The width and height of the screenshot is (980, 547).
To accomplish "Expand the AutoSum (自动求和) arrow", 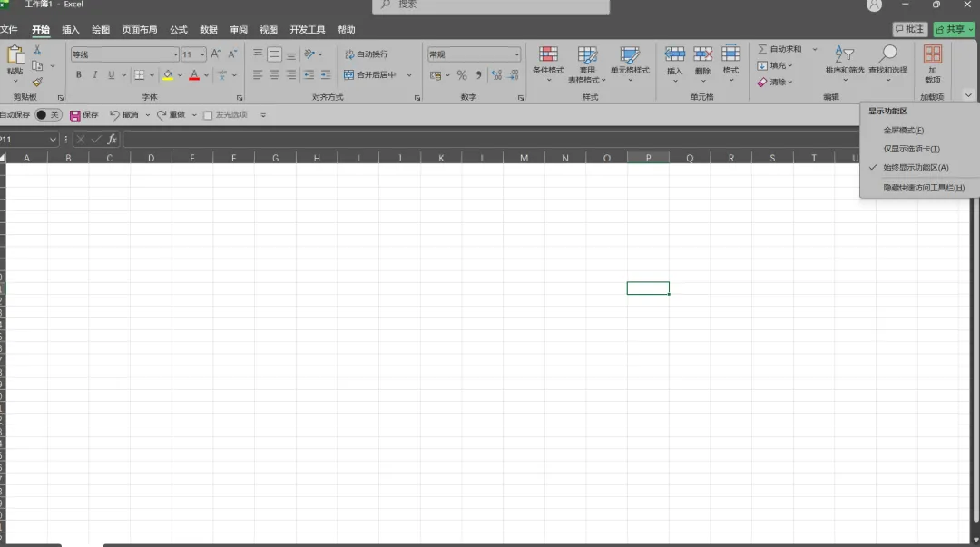I will tap(814, 49).
